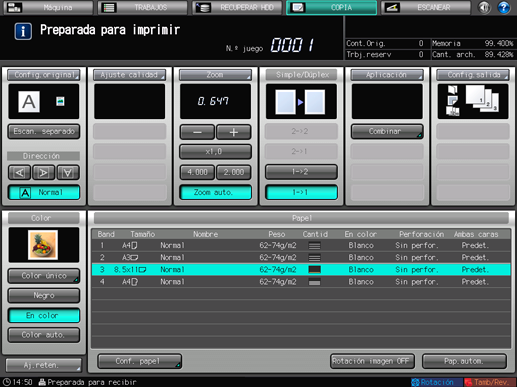Click the Máquina tab machine icon
The image size is (517, 387).
coord(14,7)
